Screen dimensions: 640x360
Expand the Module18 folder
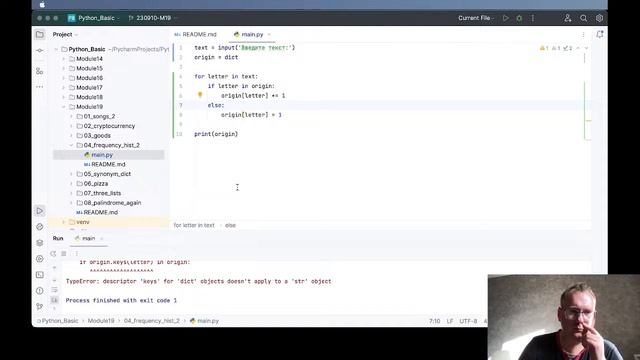tap(64, 97)
